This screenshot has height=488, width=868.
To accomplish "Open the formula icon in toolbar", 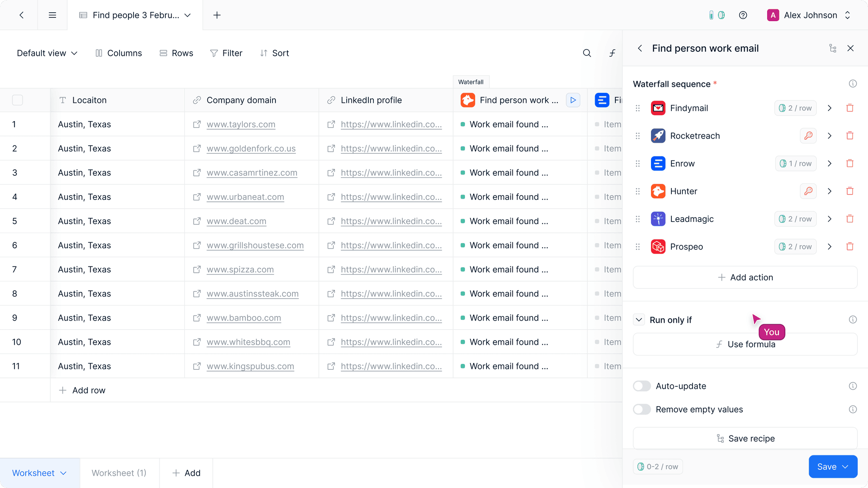I will (x=612, y=53).
